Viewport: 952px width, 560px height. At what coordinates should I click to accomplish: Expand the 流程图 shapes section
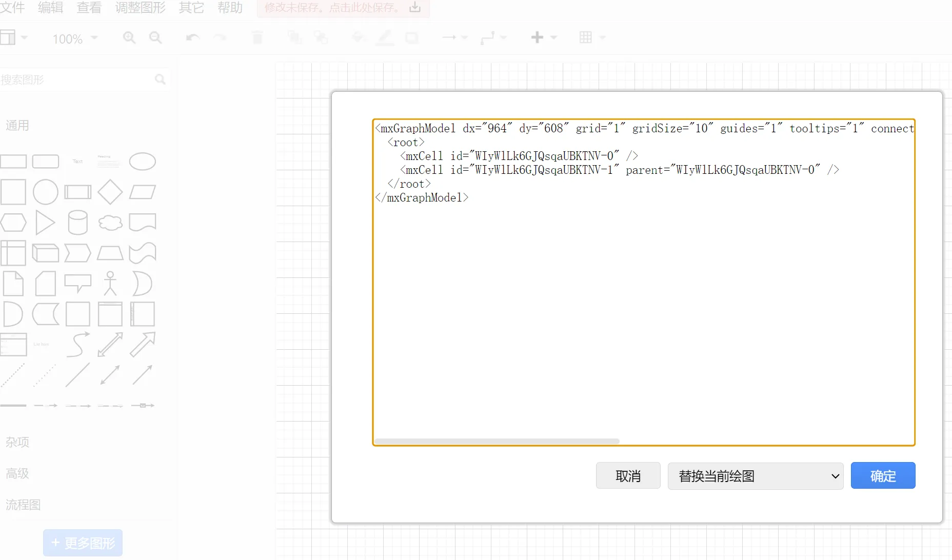[23, 505]
